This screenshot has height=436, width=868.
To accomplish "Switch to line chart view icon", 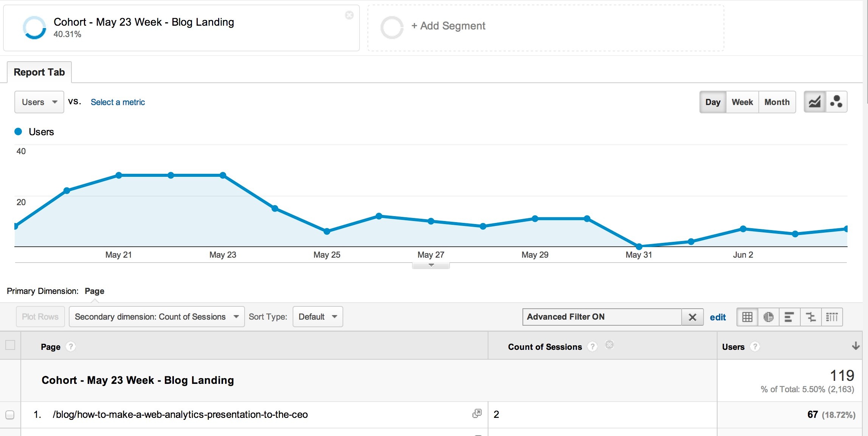I will pyautogui.click(x=814, y=102).
